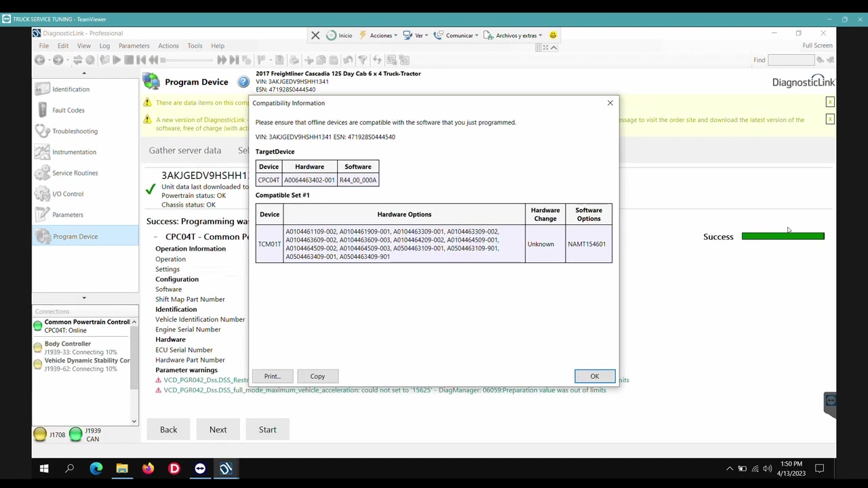This screenshot has height=488, width=868.
Task: Select the Common Powertrain Controller connection
Action: 81,326
